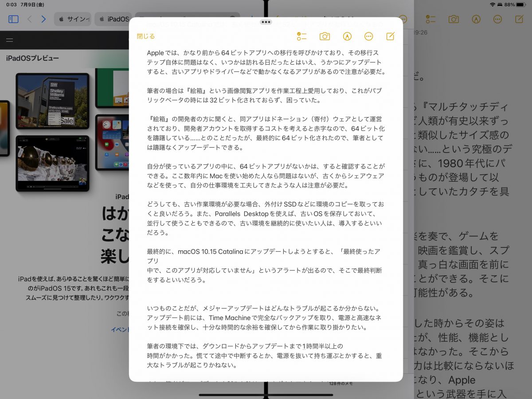Viewport: 532px width, 399px height.
Task: Open the Apple site hamburger menu
Action: pos(9,40)
